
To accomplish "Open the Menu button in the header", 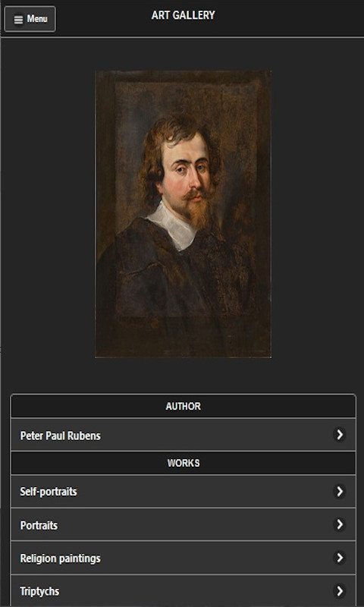I will [x=30, y=19].
